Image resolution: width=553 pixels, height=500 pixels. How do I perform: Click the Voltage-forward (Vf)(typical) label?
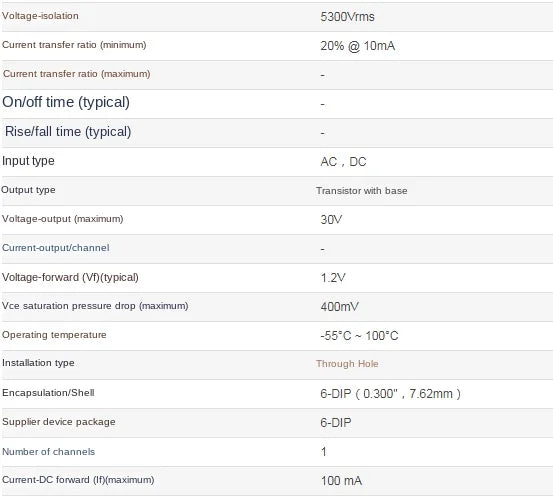tap(70, 277)
